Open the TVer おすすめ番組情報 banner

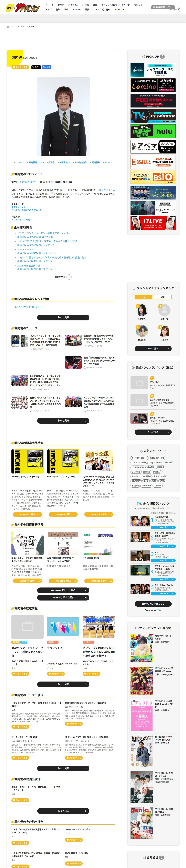[x=153, y=116]
